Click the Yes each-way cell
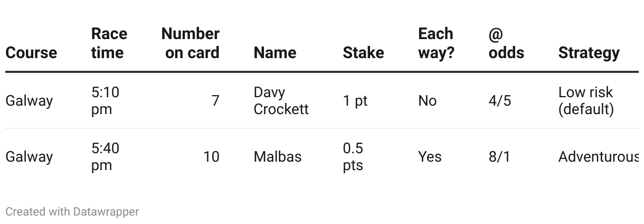This screenshot has height=224, width=644. pyautogui.click(x=430, y=157)
